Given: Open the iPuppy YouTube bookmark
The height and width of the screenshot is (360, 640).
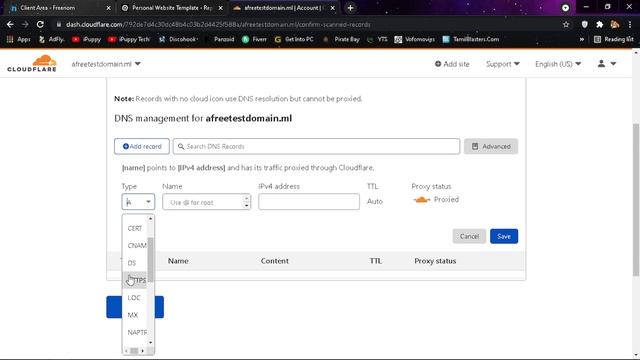Looking at the screenshot, I should 87,39.
